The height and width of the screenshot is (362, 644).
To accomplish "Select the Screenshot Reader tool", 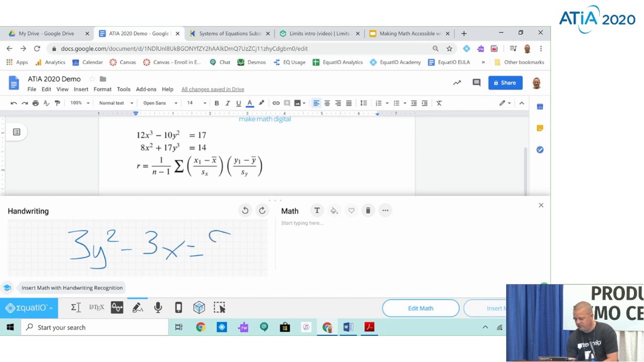I will tap(219, 308).
